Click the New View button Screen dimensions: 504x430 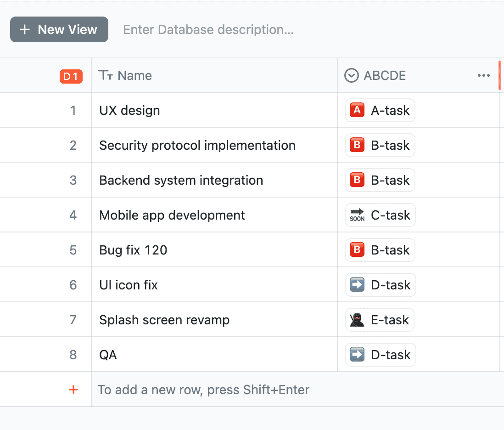pyautogui.click(x=59, y=30)
